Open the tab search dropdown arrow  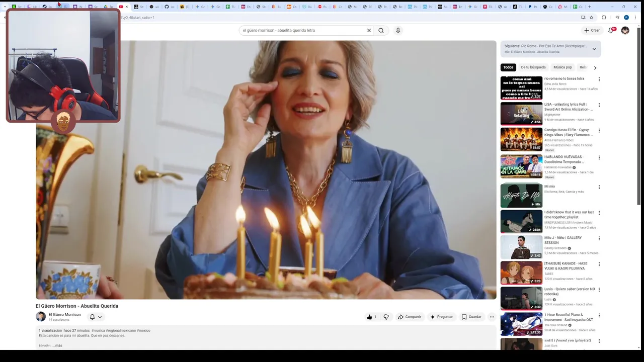(x=6, y=7)
